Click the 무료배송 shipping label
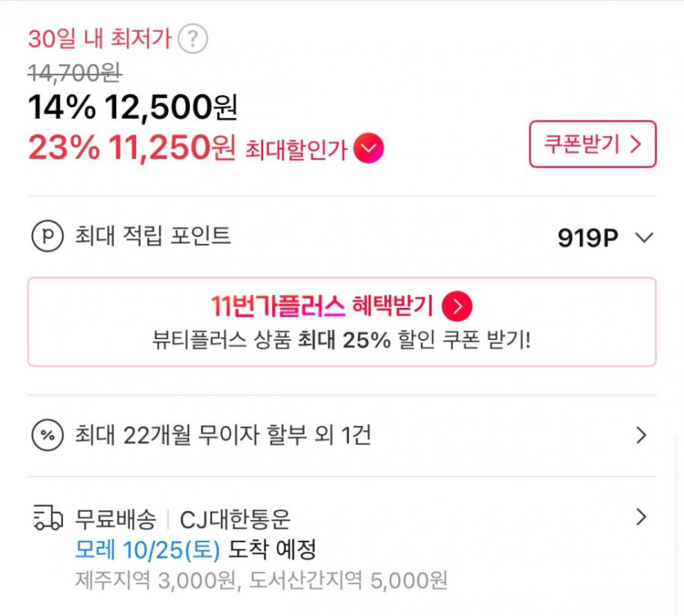Viewport: 684px width, 616px height. pyautogui.click(x=116, y=519)
